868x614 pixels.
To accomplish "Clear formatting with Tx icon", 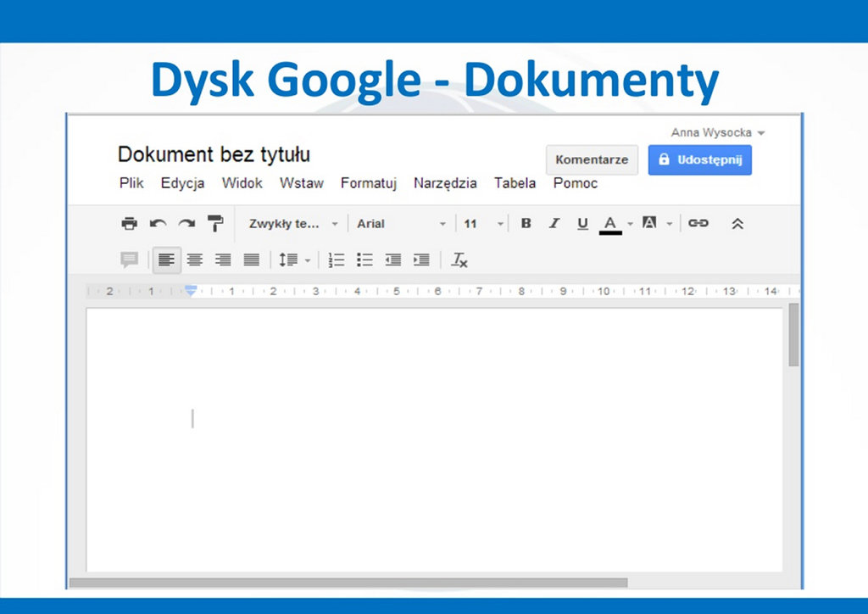I will [x=459, y=260].
